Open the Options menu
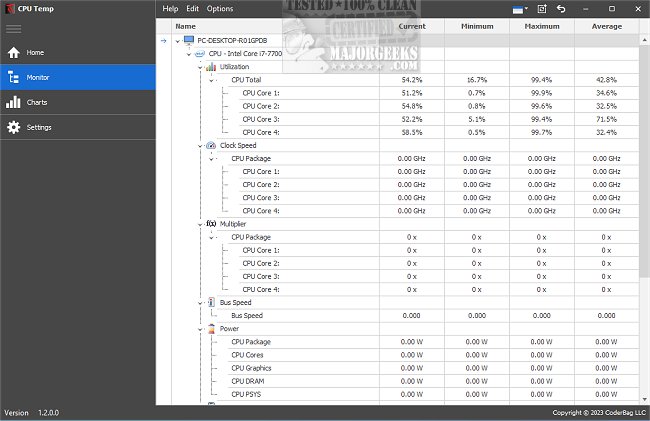The height and width of the screenshot is (421, 650). 220,9
